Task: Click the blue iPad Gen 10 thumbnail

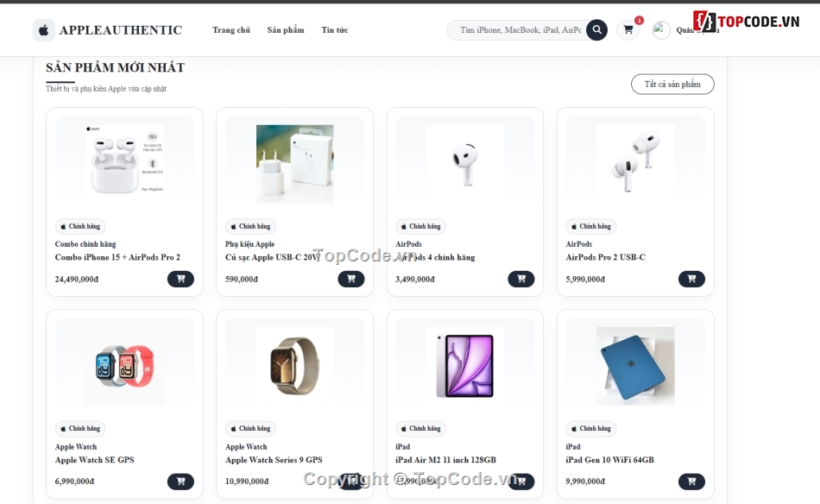Action: 635,366
